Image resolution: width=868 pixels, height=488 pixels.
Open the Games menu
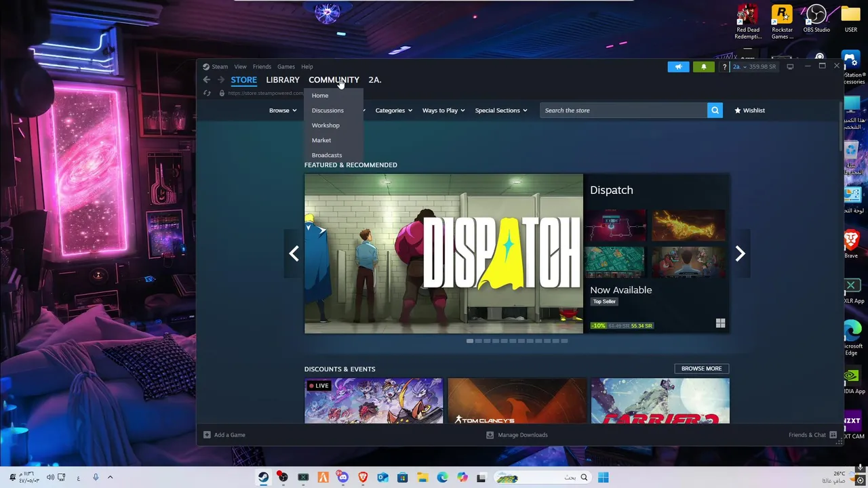pos(286,66)
